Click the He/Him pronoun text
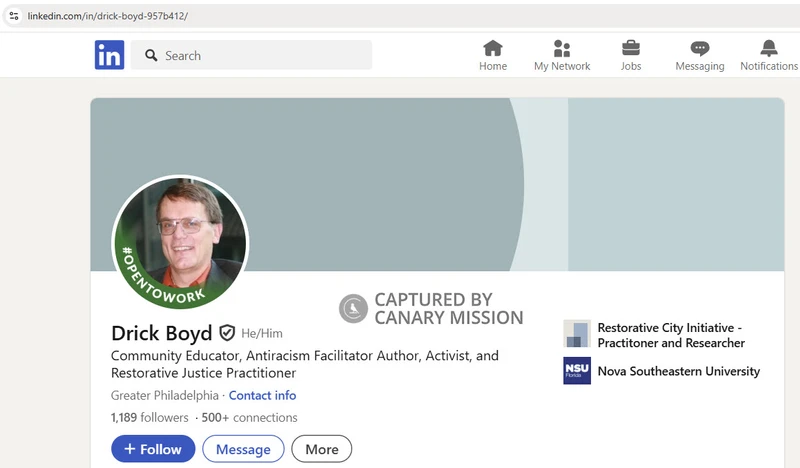The height and width of the screenshot is (468, 800). click(x=262, y=333)
